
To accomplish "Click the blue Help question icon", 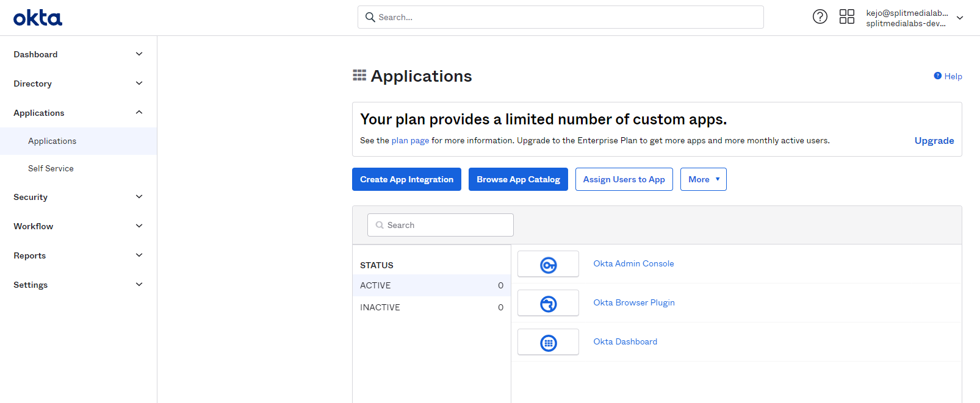I will (x=937, y=76).
